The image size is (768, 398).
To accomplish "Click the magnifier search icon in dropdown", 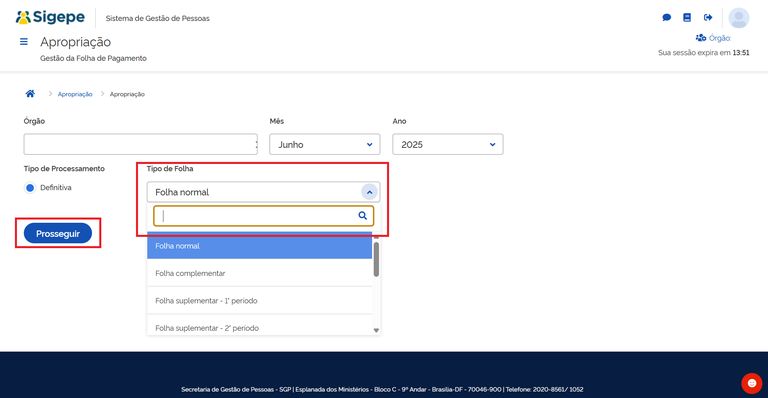I will (x=362, y=215).
